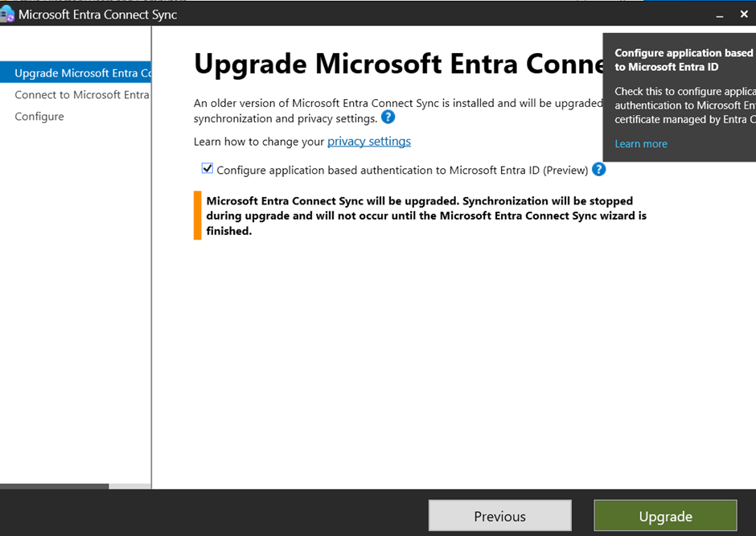Click the Previous button

(x=500, y=516)
